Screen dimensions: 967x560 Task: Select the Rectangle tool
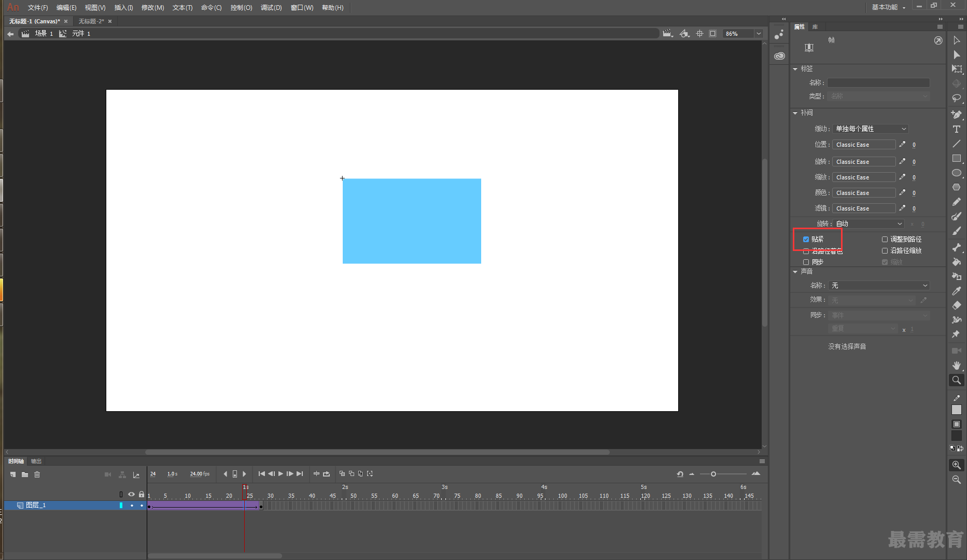957,158
